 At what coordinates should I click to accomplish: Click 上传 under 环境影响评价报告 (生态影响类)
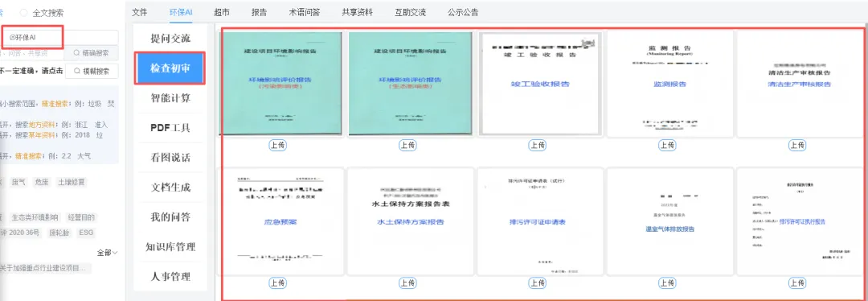408,145
